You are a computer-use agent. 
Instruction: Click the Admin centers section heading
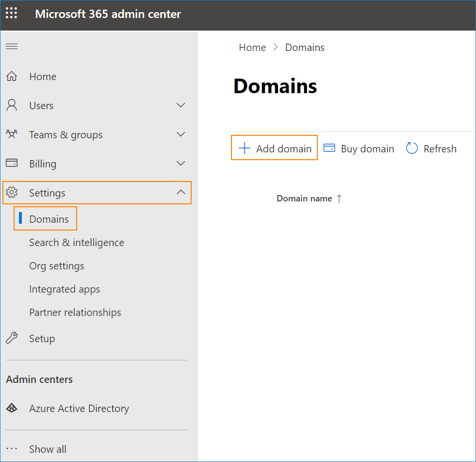pyautogui.click(x=39, y=379)
